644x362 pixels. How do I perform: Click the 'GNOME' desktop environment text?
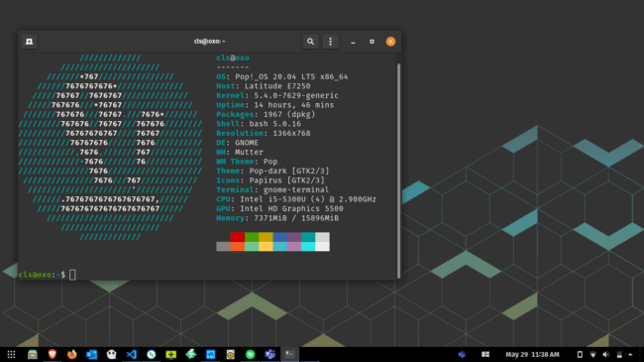tap(247, 143)
